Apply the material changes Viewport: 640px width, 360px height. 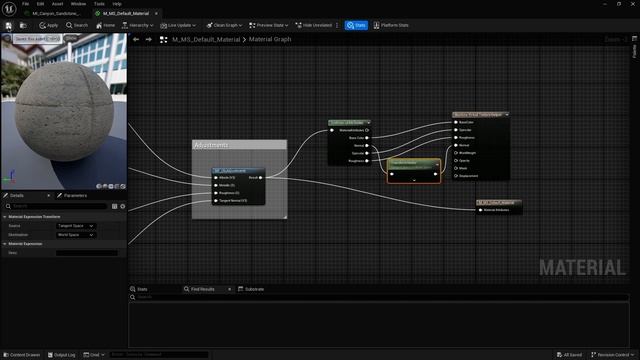coord(49,25)
